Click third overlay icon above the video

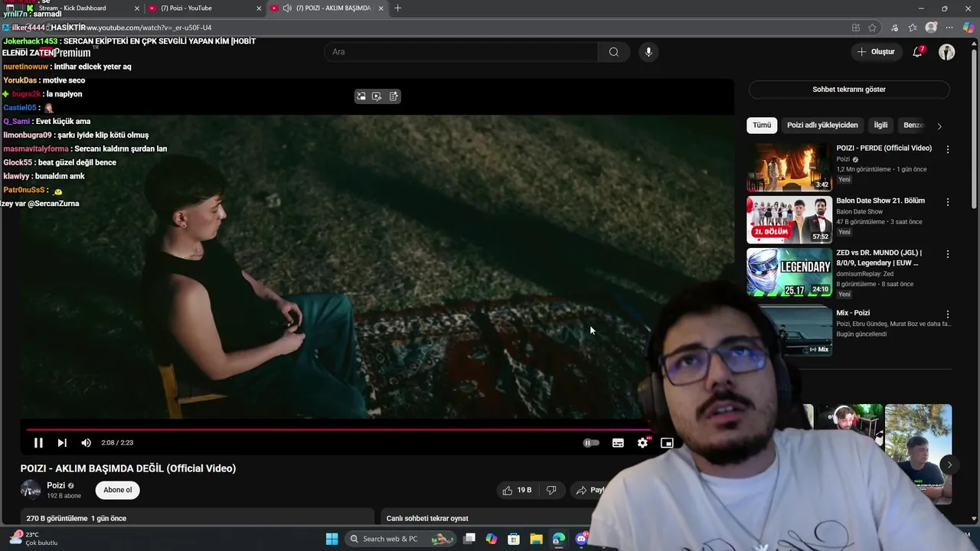coord(394,96)
